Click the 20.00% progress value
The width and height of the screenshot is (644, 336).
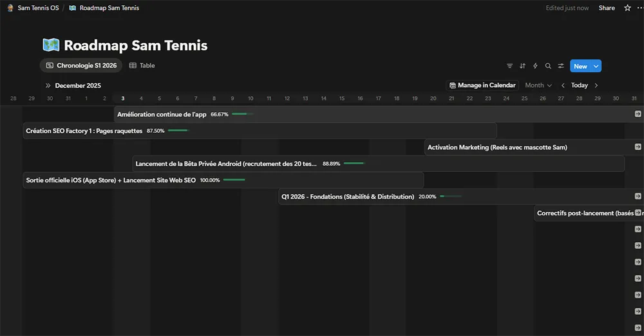pyautogui.click(x=427, y=197)
